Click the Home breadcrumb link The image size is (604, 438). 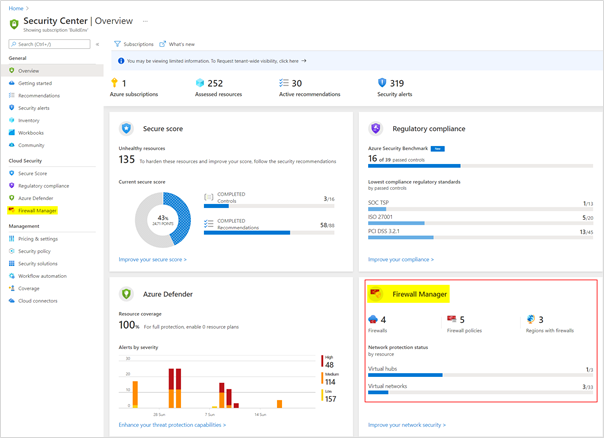tap(16, 8)
